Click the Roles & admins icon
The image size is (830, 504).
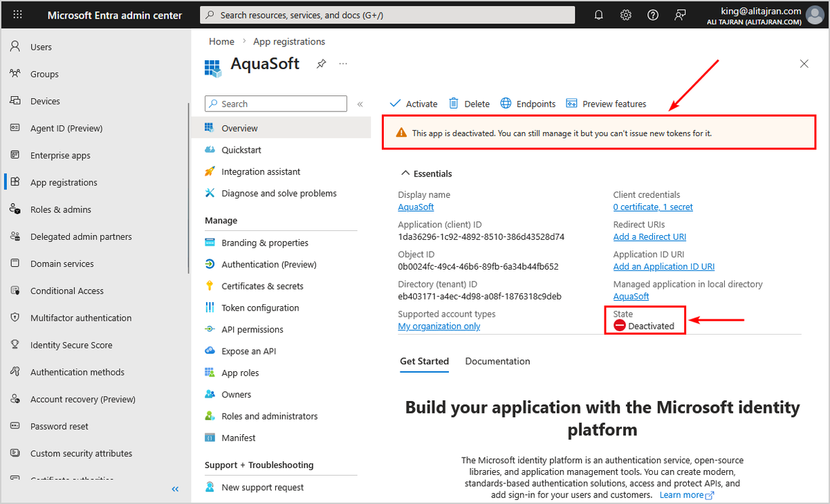tap(15, 209)
